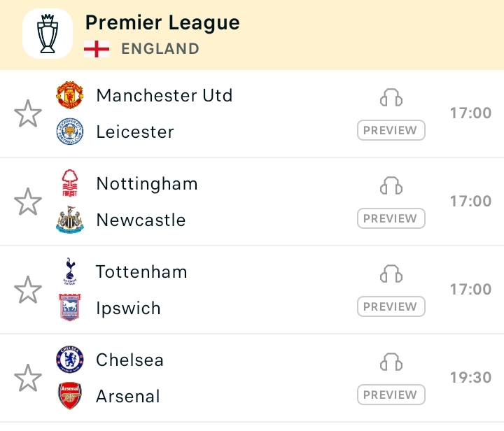Screen dimensions: 504x431
Task: Open the Ipswich club crest
Action: click(x=70, y=308)
